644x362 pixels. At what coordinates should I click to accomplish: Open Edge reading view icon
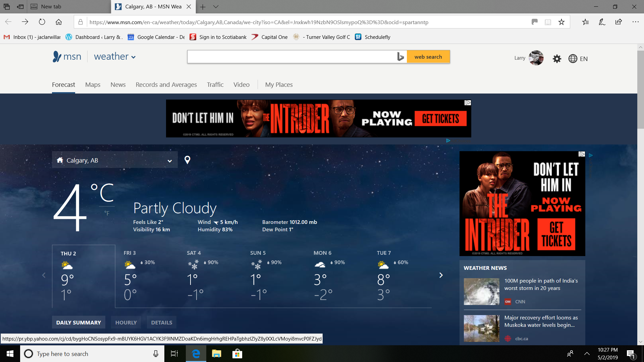pyautogui.click(x=548, y=22)
